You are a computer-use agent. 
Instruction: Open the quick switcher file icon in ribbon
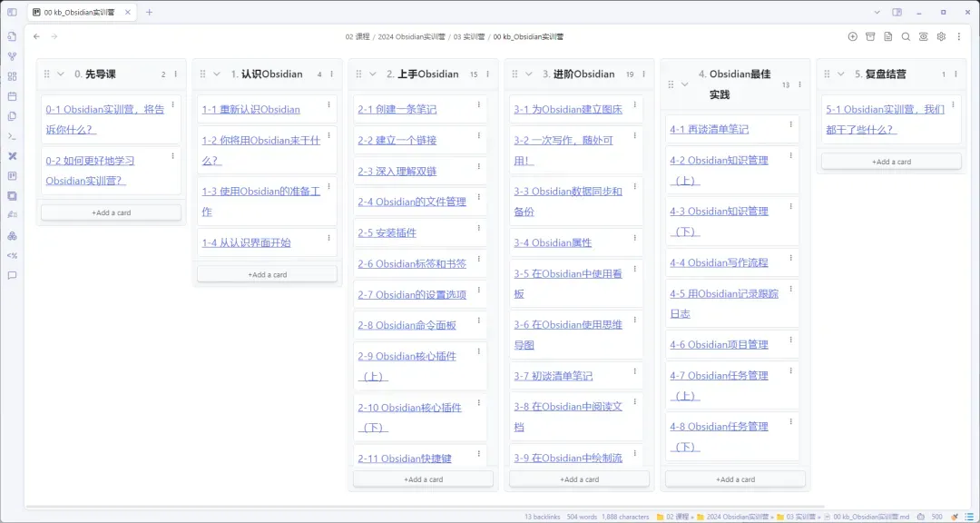coord(12,36)
